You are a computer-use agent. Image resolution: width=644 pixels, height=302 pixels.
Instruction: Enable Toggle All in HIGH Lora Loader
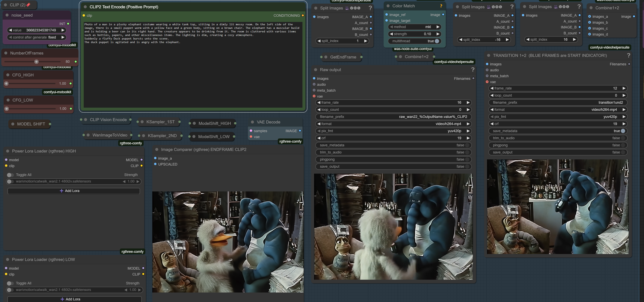pyautogui.click(x=10, y=175)
